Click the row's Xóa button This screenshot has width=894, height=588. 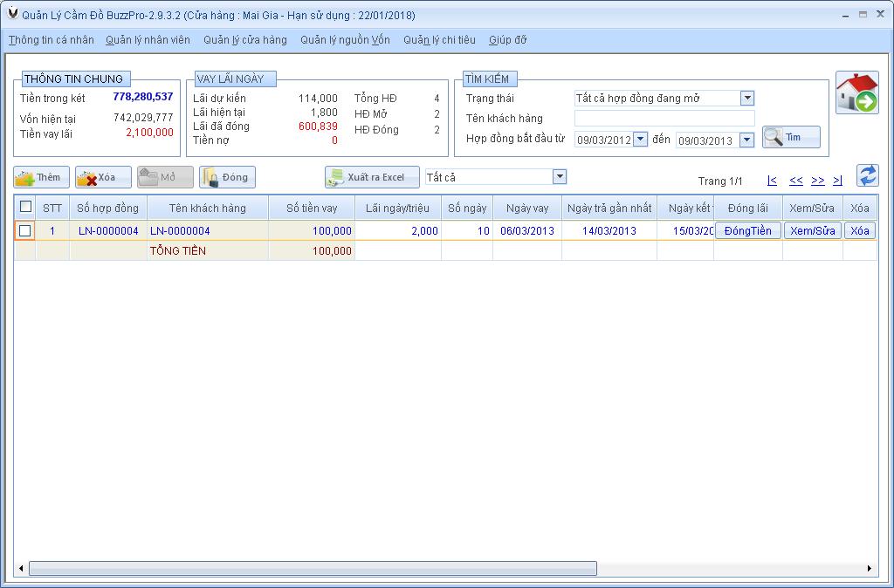(859, 231)
